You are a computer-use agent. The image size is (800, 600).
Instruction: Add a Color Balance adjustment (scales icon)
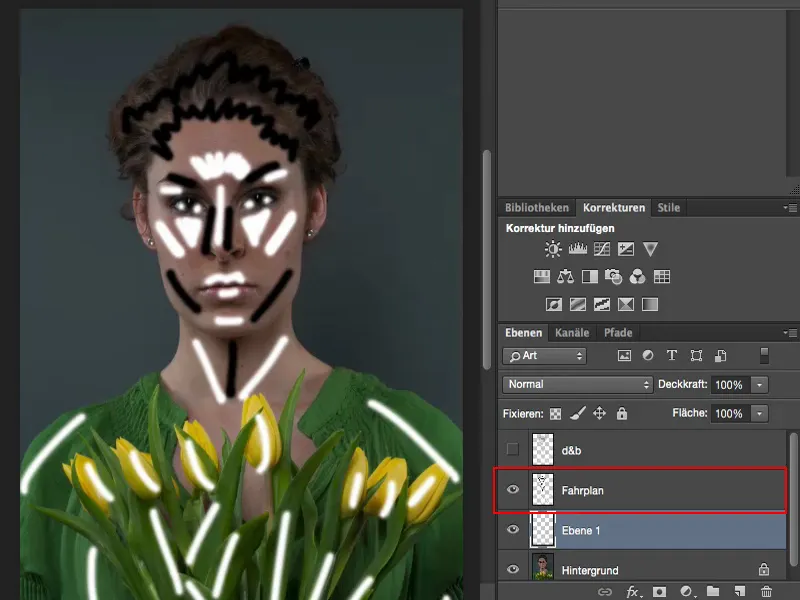point(565,277)
